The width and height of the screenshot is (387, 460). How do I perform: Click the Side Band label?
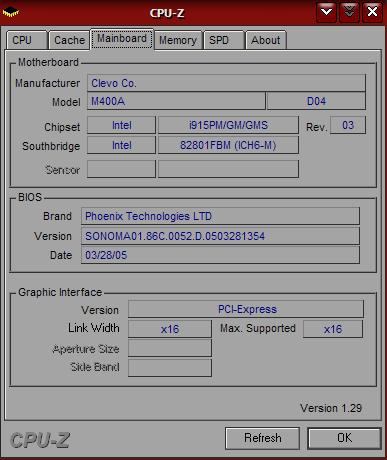pos(95,367)
